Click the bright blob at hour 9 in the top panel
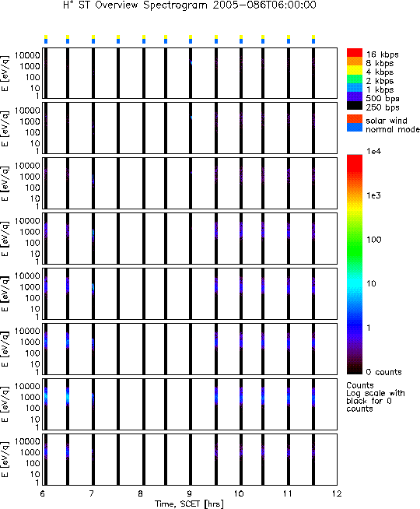Image resolution: width=420 pixels, height=509 pixels. [191, 62]
